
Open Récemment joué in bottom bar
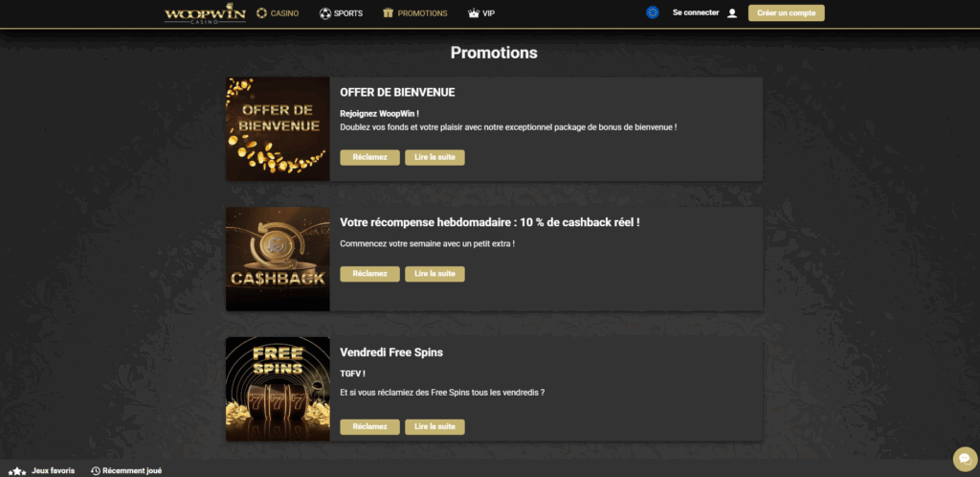[x=132, y=470]
